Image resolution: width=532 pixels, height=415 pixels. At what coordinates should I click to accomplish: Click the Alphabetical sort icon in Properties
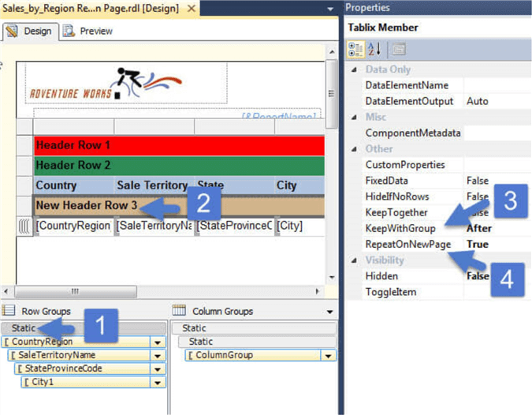[x=374, y=49]
